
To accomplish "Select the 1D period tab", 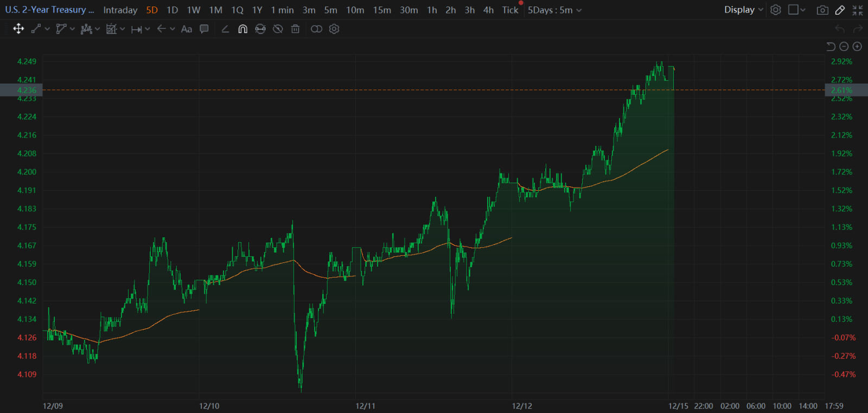I will pos(173,10).
